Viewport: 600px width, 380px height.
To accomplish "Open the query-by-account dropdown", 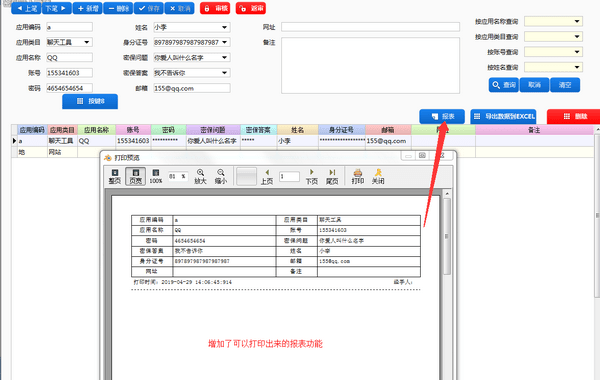I will [577, 52].
